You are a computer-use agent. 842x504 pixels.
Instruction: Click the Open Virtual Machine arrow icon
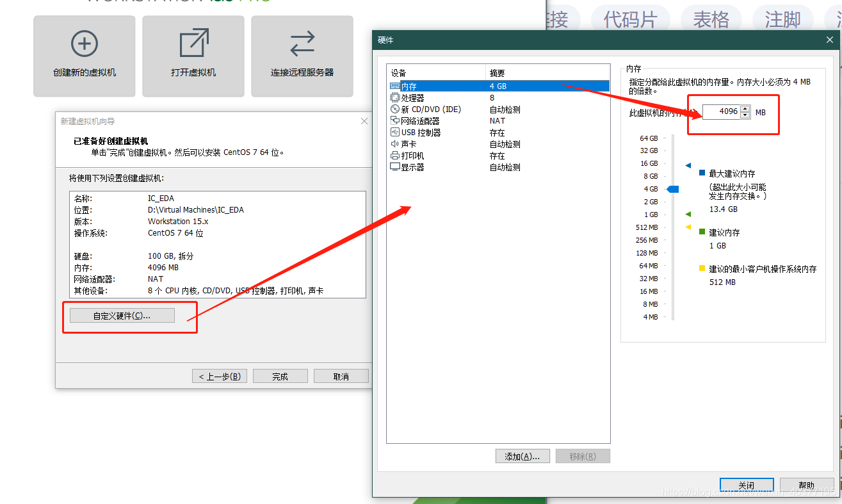point(193,44)
